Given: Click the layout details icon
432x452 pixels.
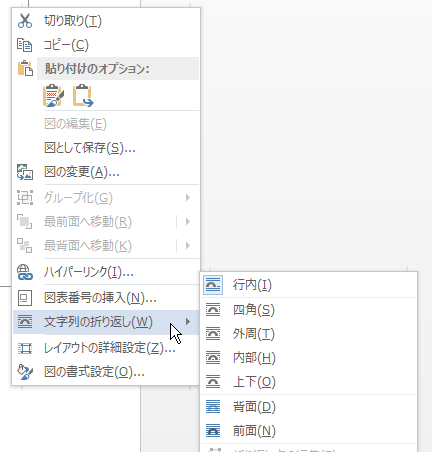Looking at the screenshot, I should 25,348.
